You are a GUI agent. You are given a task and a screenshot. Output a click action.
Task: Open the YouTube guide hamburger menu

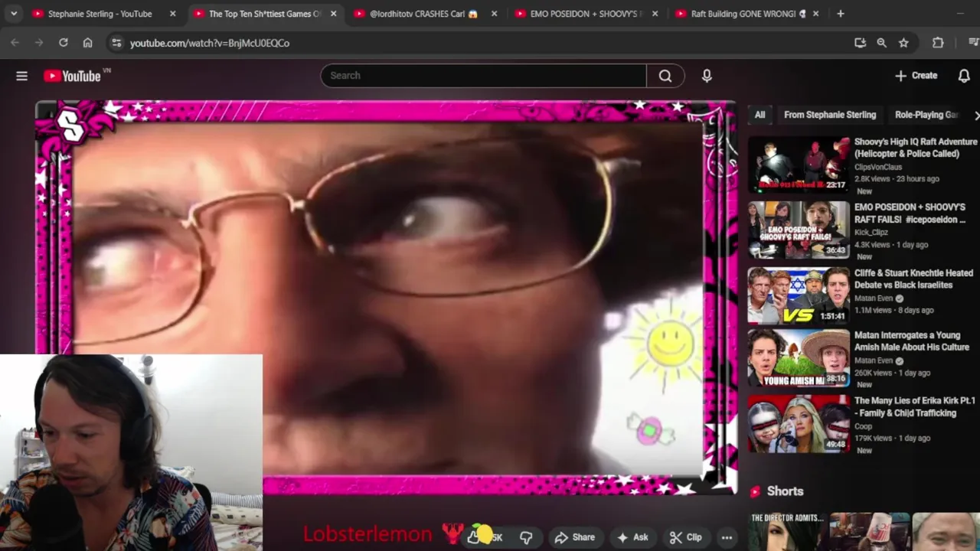pos(21,76)
